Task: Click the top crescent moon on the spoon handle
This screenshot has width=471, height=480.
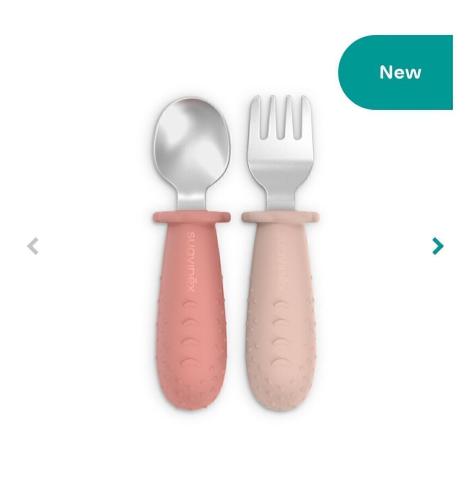Action: tap(191, 304)
